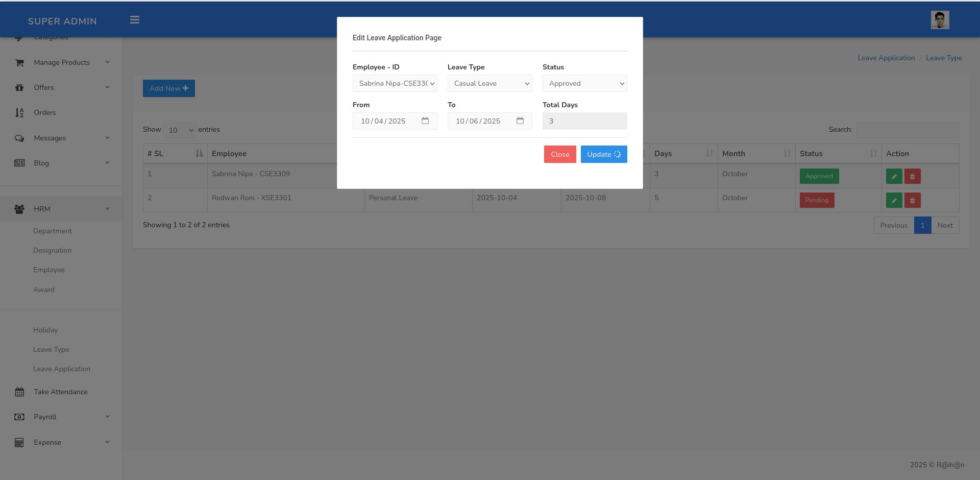Focus the table Search box
The width and height of the screenshot is (980, 480).
point(908,130)
